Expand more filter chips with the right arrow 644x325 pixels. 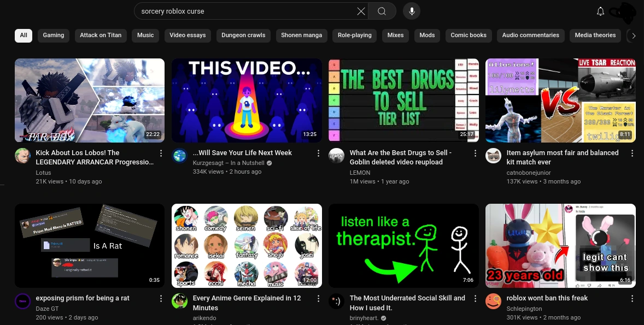tap(634, 36)
